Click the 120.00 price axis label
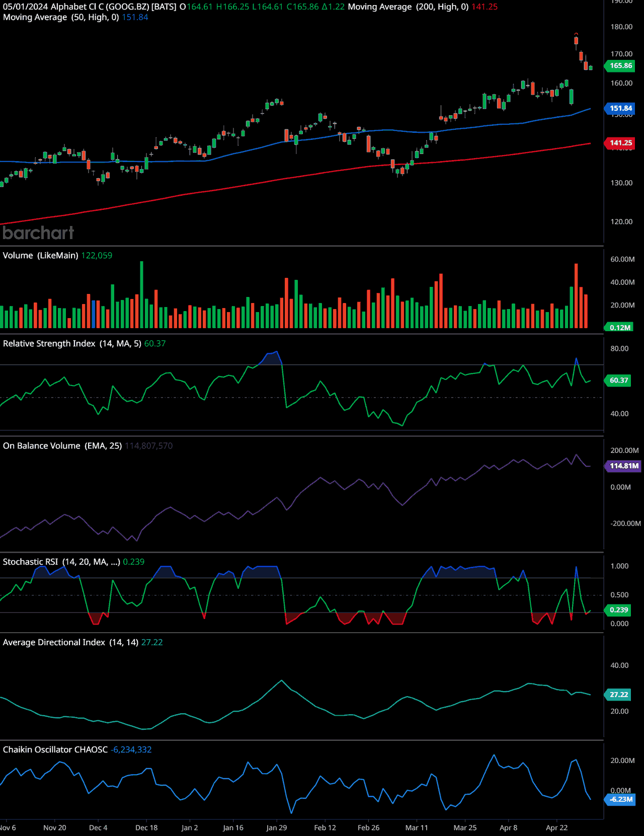 [x=621, y=221]
